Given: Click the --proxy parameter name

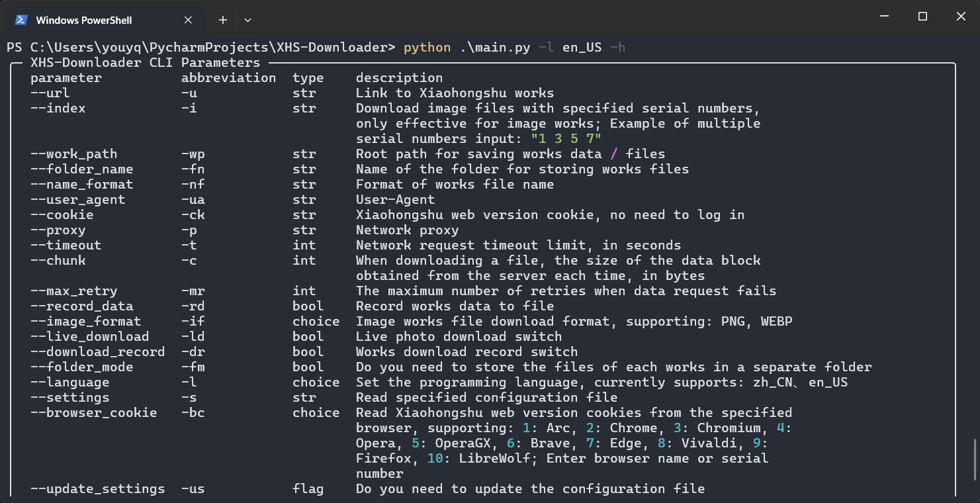Looking at the screenshot, I should (58, 230).
